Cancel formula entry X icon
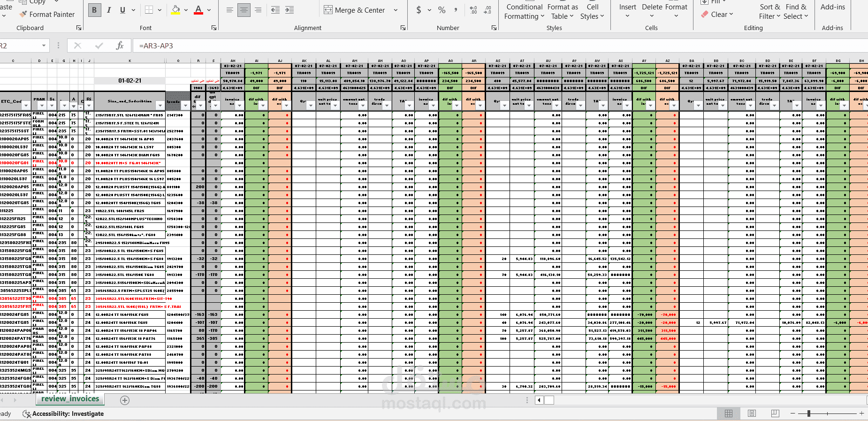Screen dimensions: 868x421 [x=77, y=46]
